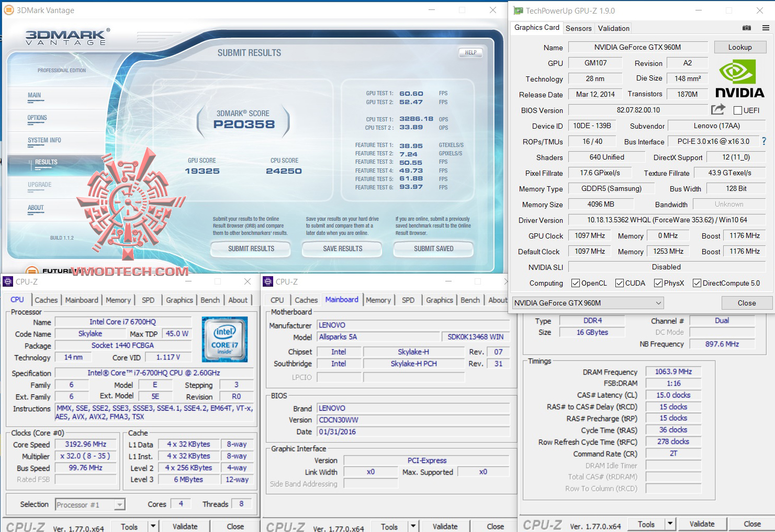Click the Intel Core i7 badge in CPU-Z
This screenshot has height=532, width=775.
tap(224, 339)
